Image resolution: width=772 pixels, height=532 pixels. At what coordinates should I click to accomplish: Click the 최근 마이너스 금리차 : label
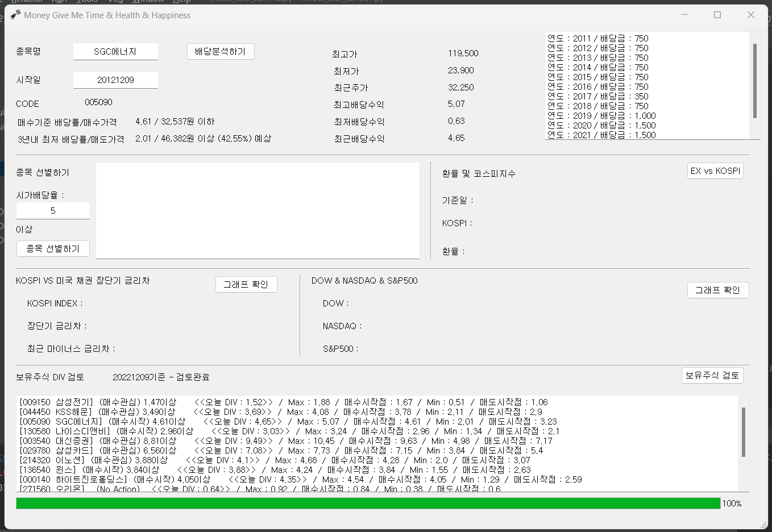coord(71,348)
